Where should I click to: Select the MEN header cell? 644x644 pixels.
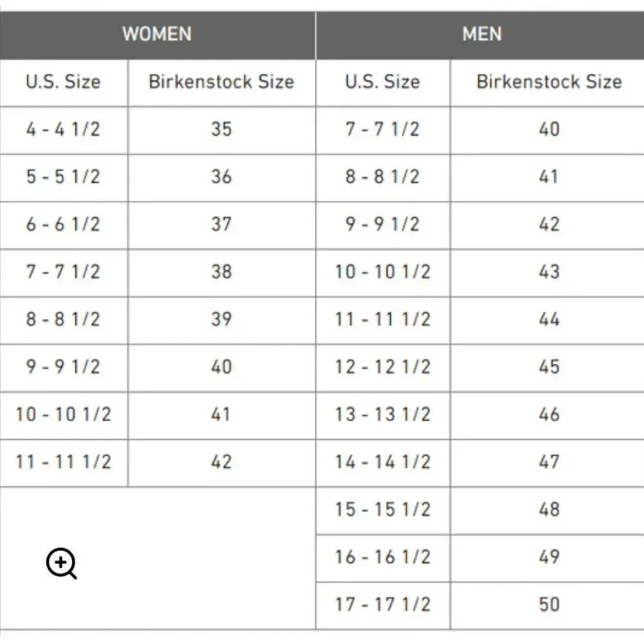(480, 35)
